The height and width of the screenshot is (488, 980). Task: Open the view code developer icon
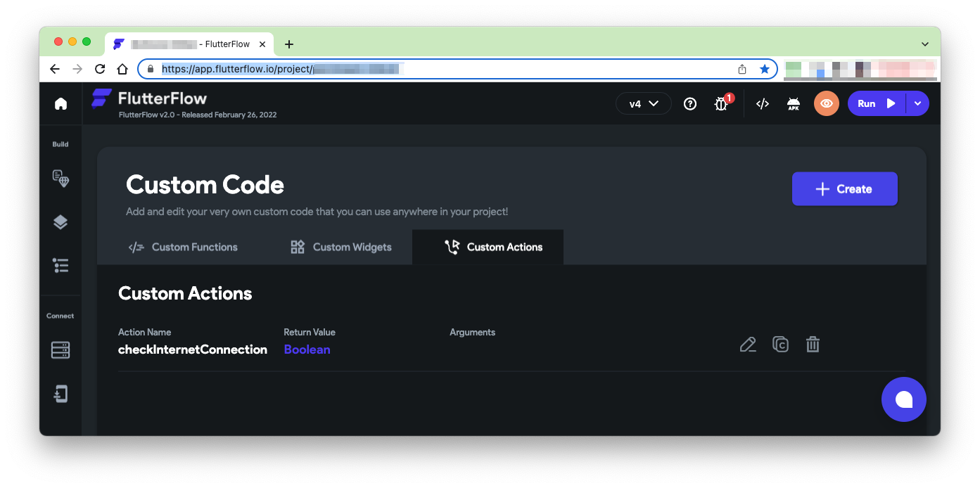pos(762,104)
